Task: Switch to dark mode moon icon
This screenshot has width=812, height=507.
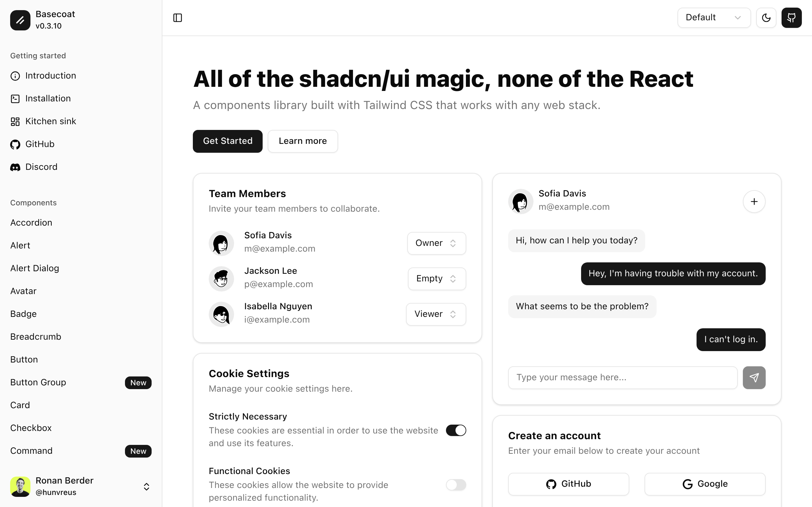Action: 766,18
